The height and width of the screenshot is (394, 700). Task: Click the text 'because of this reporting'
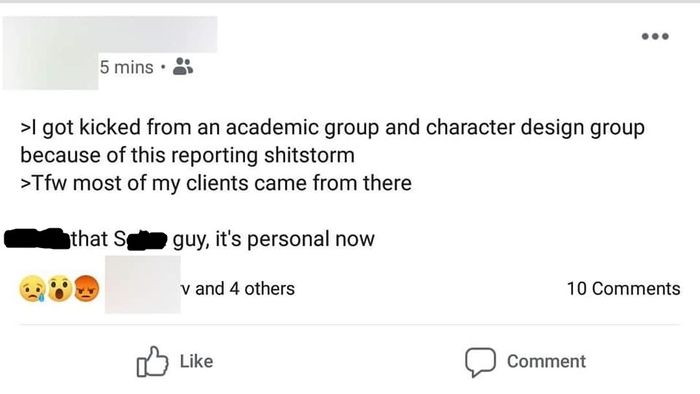[x=139, y=156]
